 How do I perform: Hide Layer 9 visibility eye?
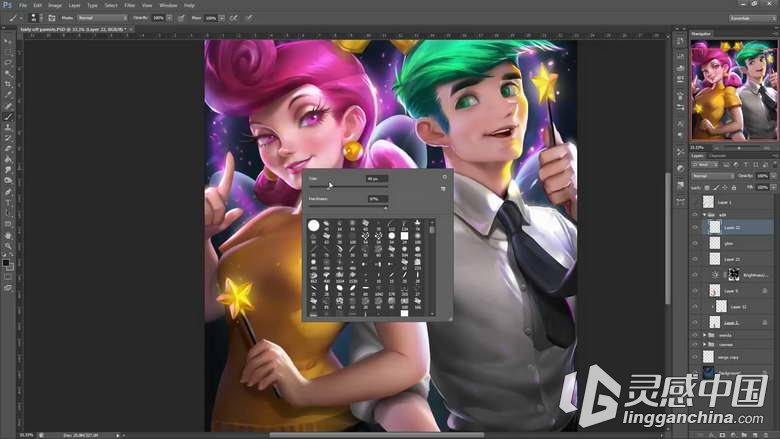click(695, 290)
